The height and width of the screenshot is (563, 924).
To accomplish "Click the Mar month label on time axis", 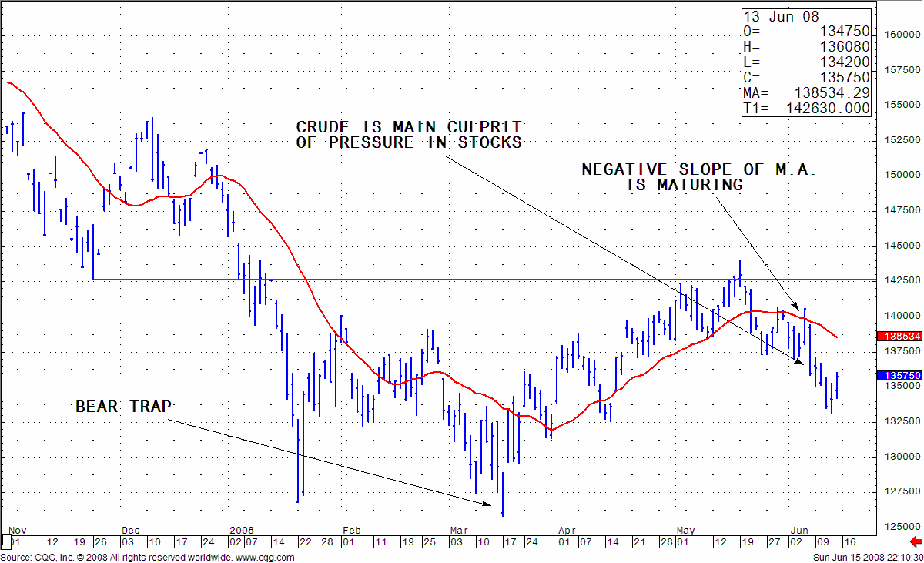I will (460, 530).
